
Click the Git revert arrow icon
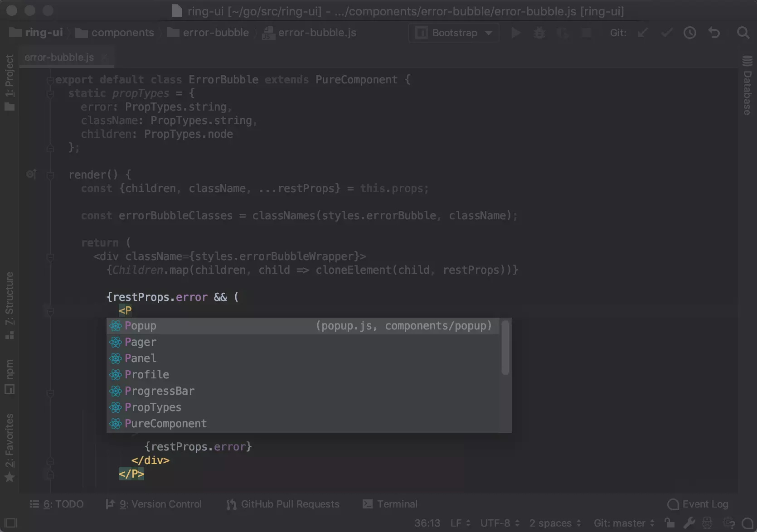pyautogui.click(x=714, y=33)
